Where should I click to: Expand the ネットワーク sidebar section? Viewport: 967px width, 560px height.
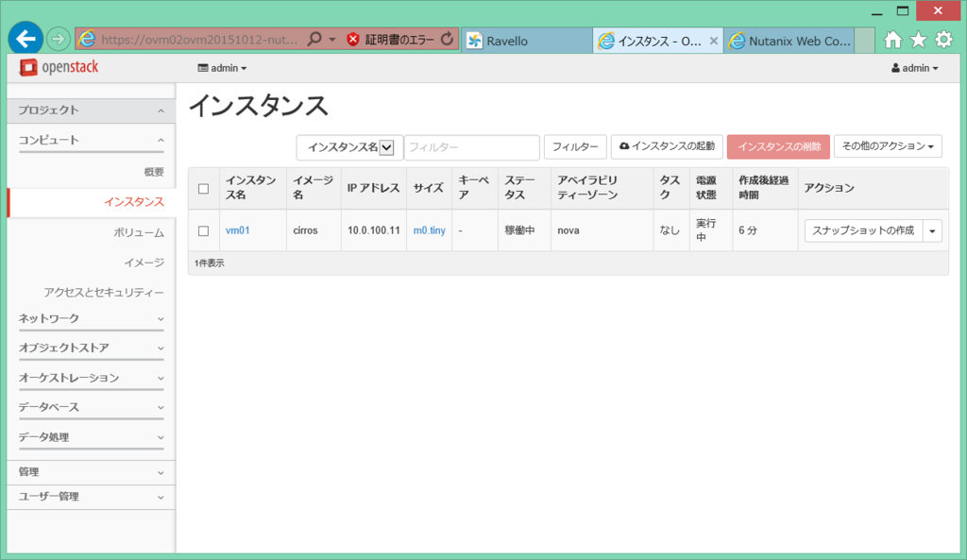(91, 317)
